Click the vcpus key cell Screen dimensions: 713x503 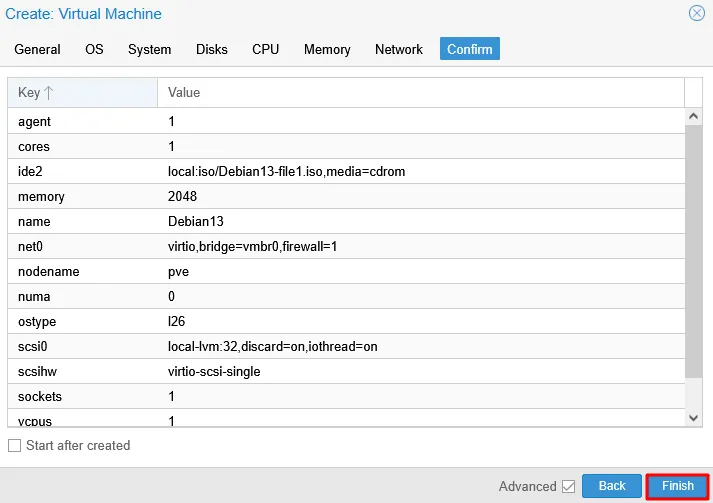(82, 418)
